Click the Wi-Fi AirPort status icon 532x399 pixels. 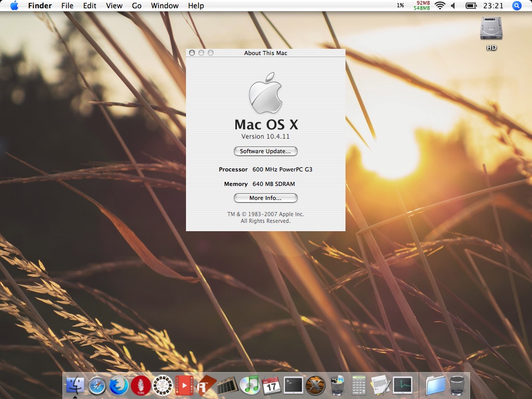pos(440,5)
